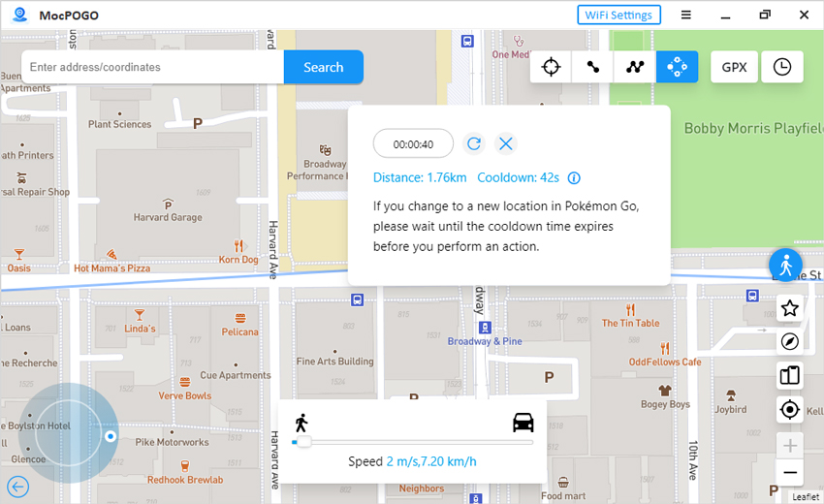Click the Broadway & Pine map label
The image size is (824, 504).
coord(485,341)
